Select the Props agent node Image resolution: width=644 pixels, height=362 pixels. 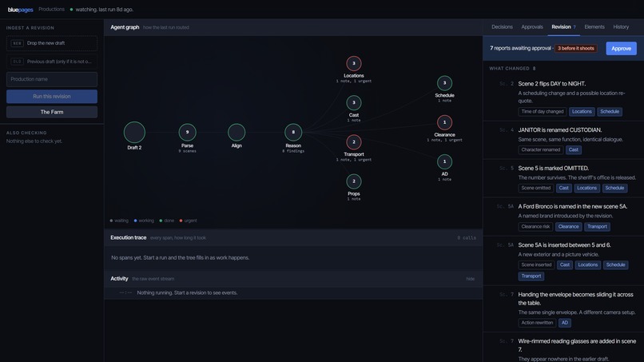354,181
